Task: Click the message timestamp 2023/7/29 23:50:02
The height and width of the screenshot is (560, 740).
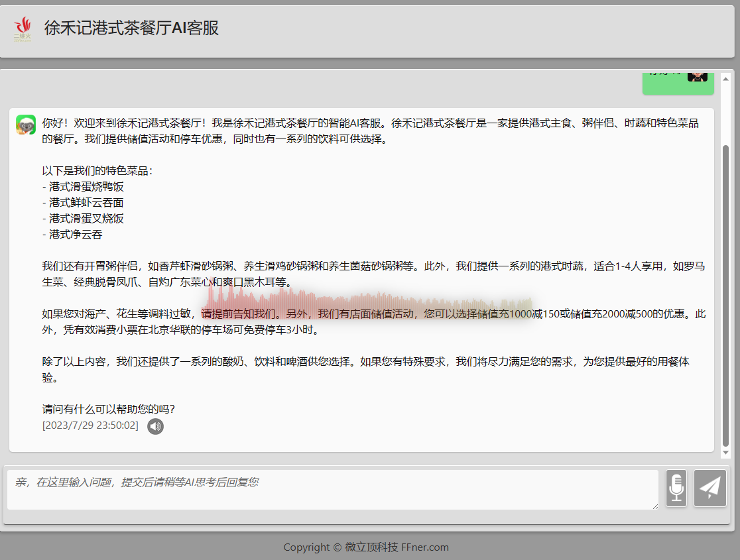Action: click(x=90, y=425)
